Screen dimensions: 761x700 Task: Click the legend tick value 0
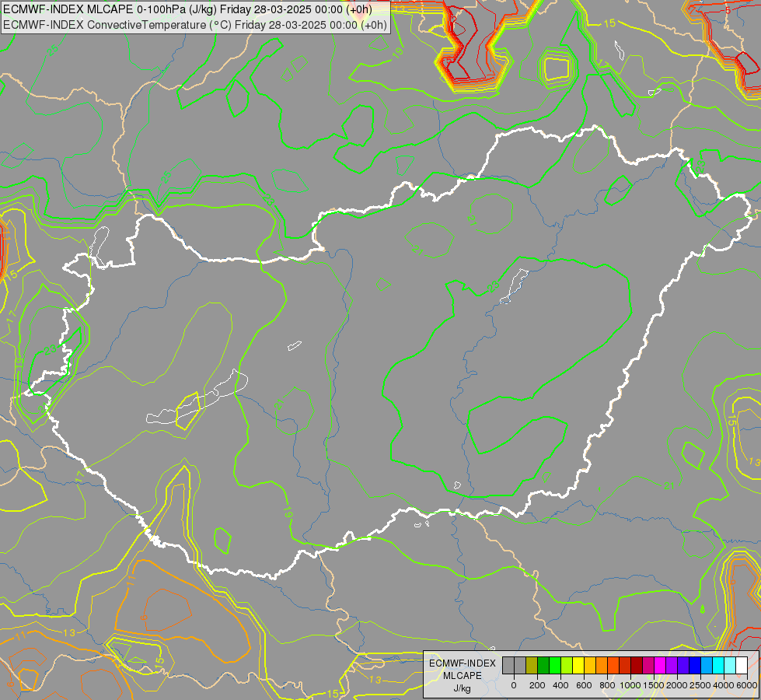[514, 685]
